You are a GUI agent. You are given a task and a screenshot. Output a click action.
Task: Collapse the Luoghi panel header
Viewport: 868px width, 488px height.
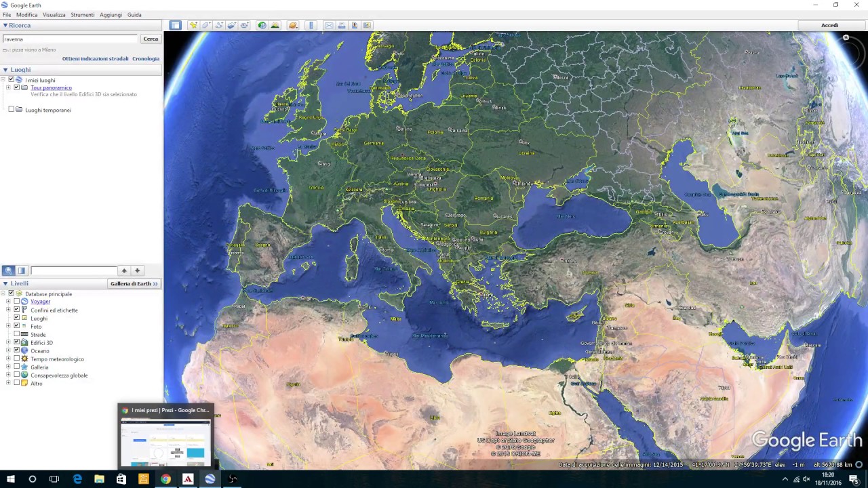coord(5,69)
